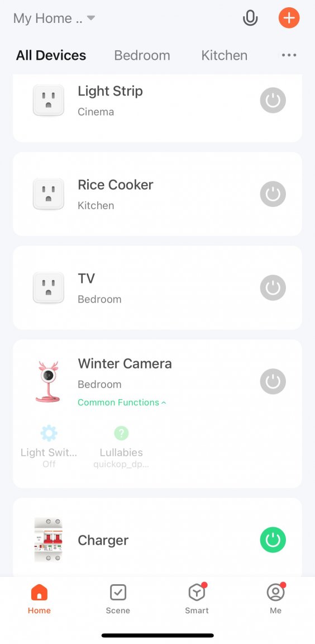The image size is (315, 644).
Task: Open the more rooms ellipsis menu
Action: pyautogui.click(x=289, y=55)
